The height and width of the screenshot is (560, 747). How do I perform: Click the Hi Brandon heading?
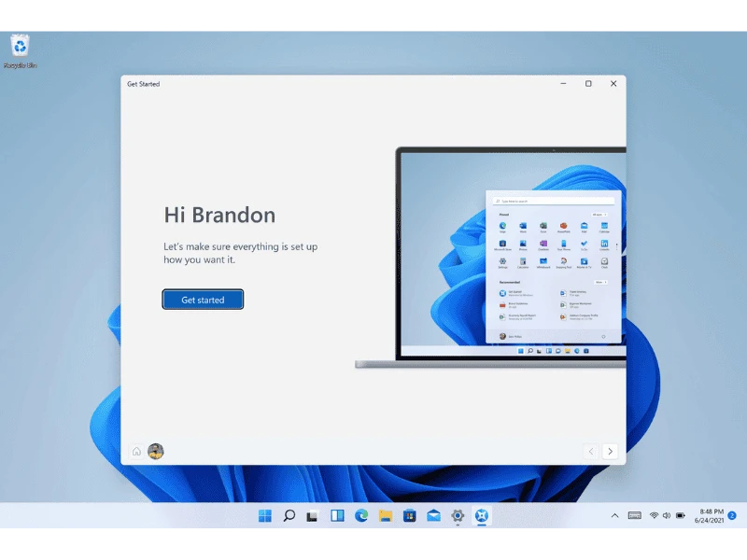pos(219,215)
